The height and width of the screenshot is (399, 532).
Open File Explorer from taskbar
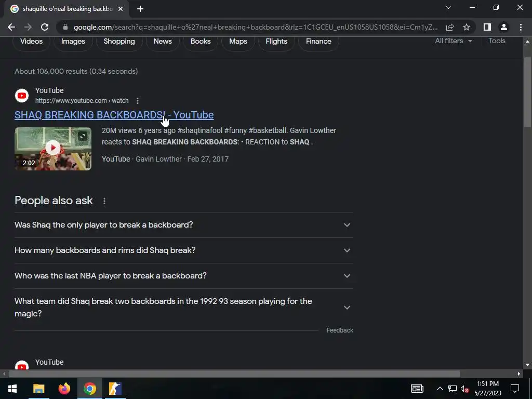tap(38, 389)
